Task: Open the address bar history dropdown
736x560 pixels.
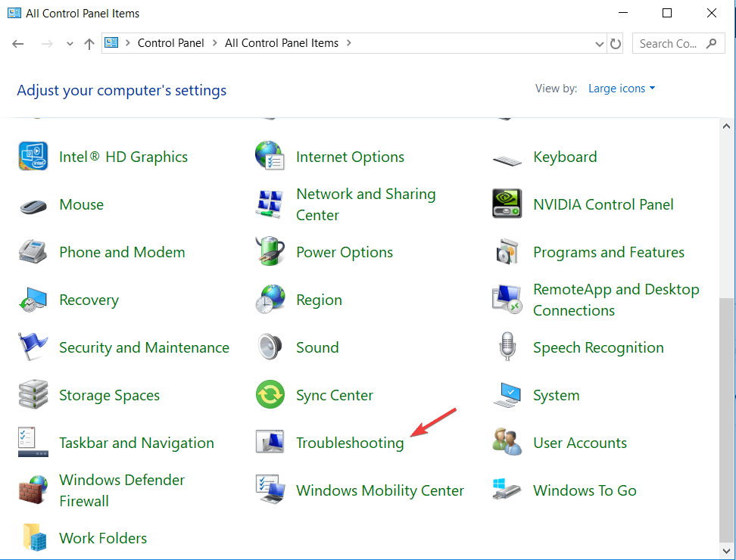Action: [599, 44]
